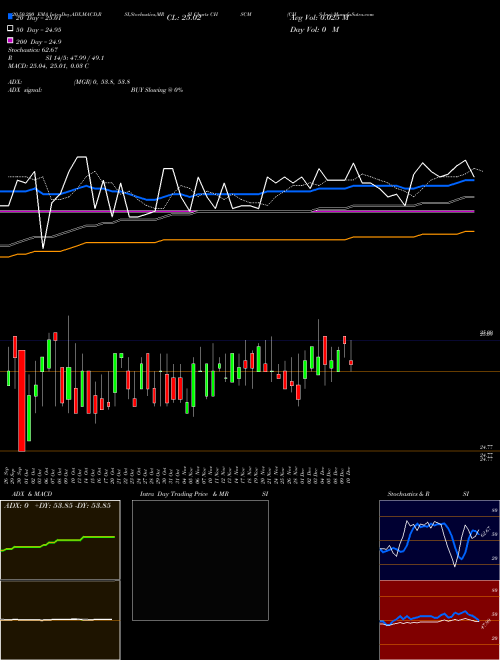Image resolution: width=500 pixels, height=660 pixels.
Task: Select the '50 Day = 24.95' label
Action: pyautogui.click(x=39, y=29)
